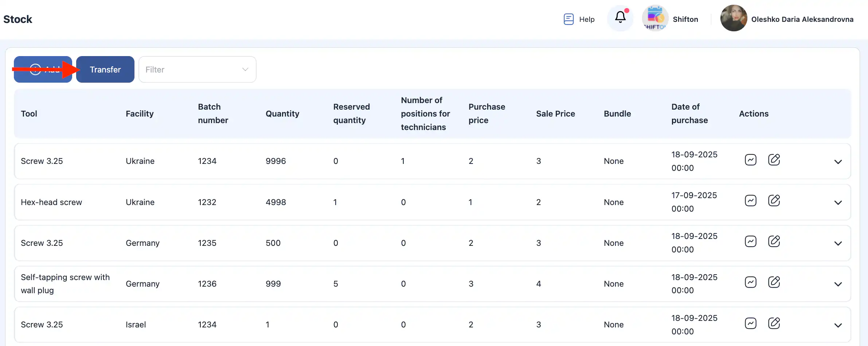Expand the Self-tapping screw row

point(838,284)
